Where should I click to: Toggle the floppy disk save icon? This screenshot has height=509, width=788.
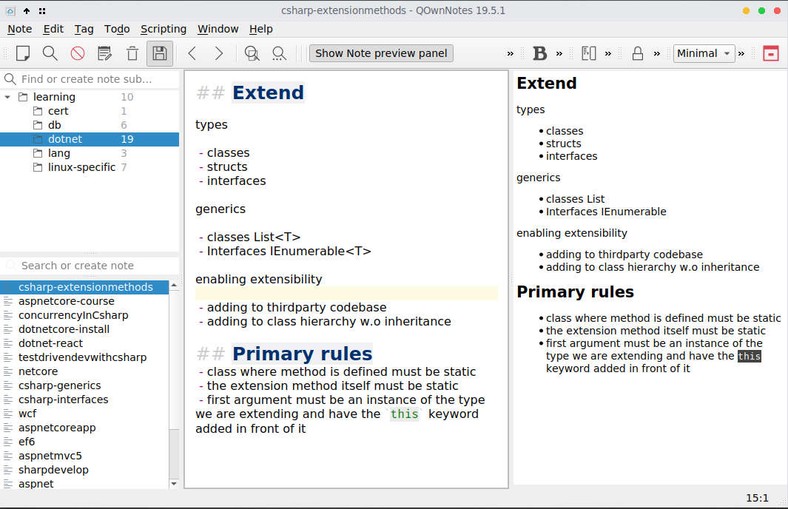159,53
